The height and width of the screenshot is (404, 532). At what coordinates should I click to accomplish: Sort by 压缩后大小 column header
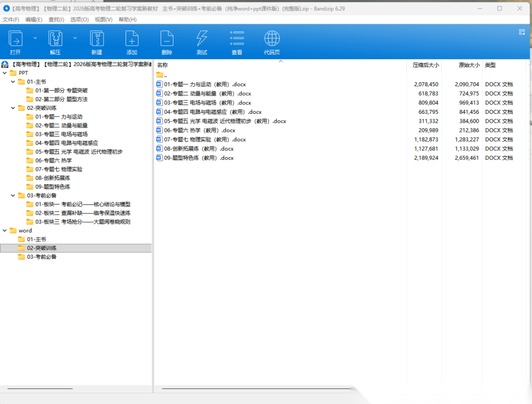426,65
